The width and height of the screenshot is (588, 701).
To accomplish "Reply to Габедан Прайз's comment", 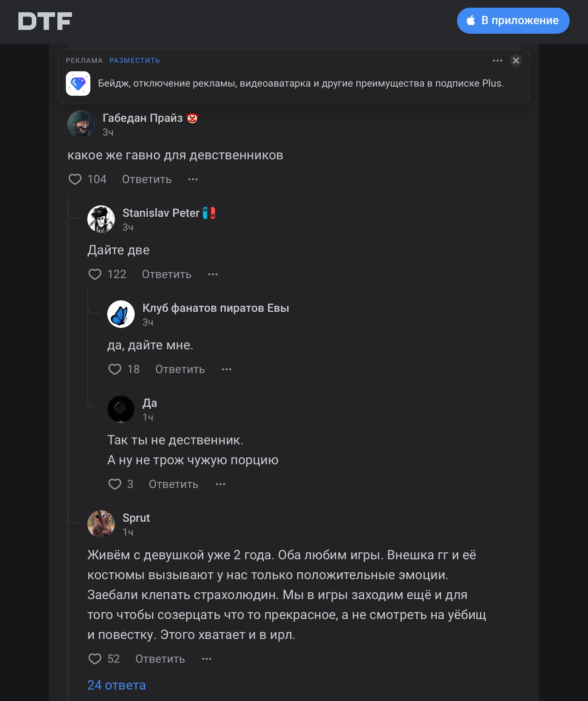I will click(x=147, y=179).
